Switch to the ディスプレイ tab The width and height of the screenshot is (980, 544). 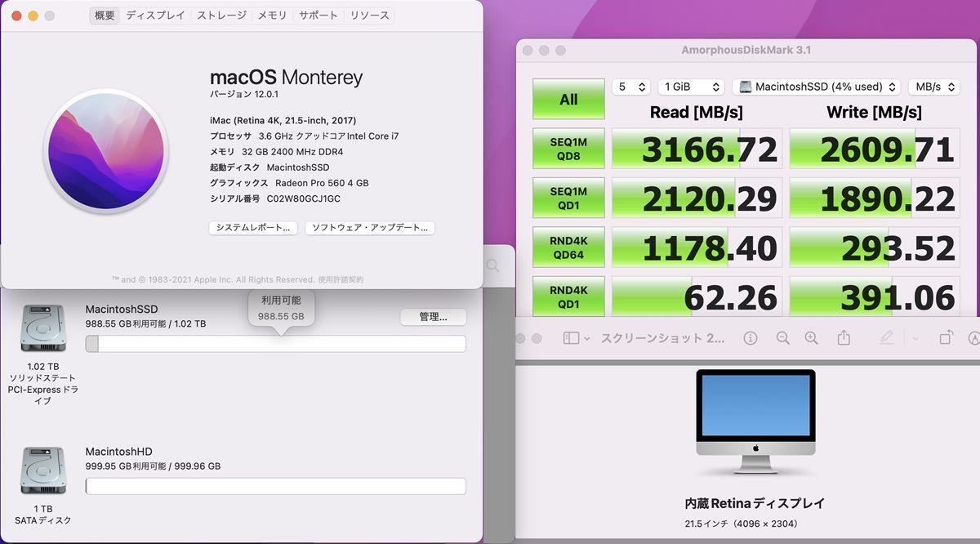pyautogui.click(x=155, y=16)
